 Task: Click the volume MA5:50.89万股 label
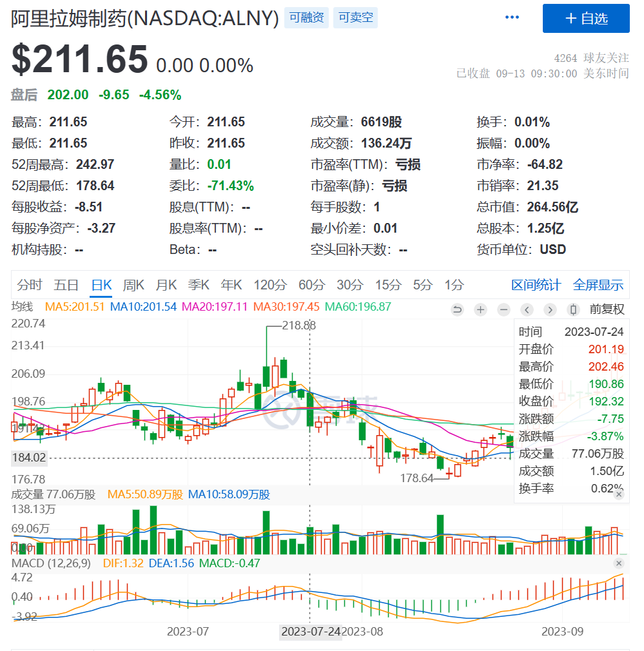tap(145, 494)
